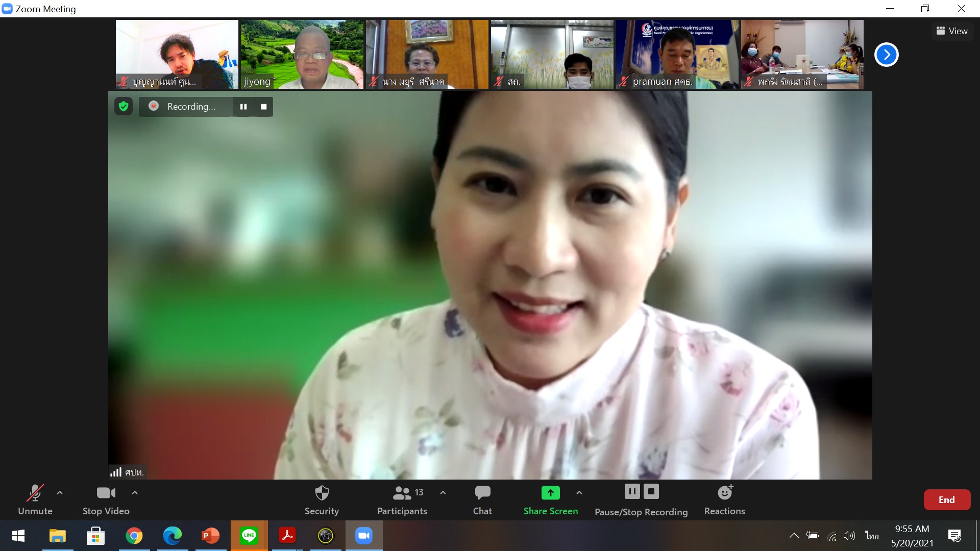Screen dimensions: 980x551
Task: Stop recording from top-left indicator
Action: (x=264, y=107)
